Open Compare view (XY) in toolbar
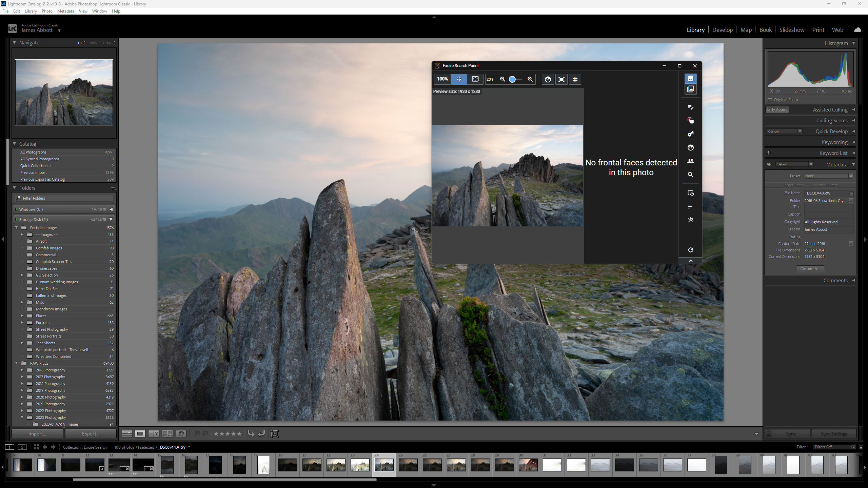 154,434
